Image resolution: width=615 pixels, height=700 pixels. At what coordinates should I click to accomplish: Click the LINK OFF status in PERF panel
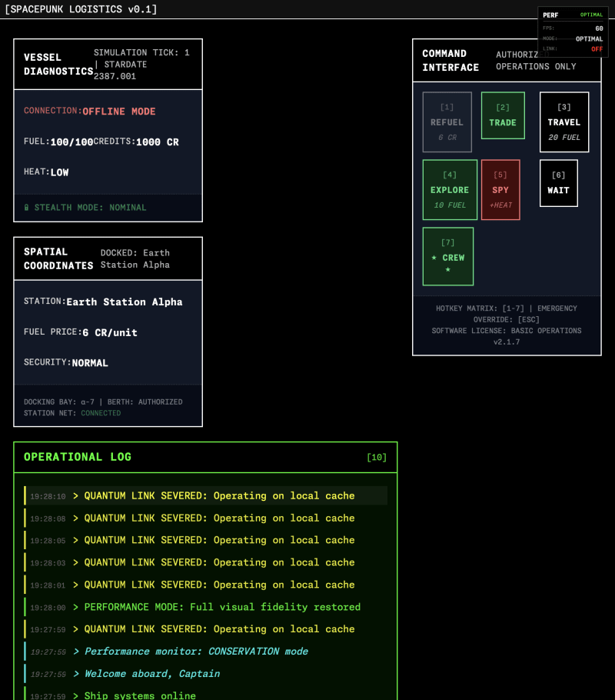573,48
